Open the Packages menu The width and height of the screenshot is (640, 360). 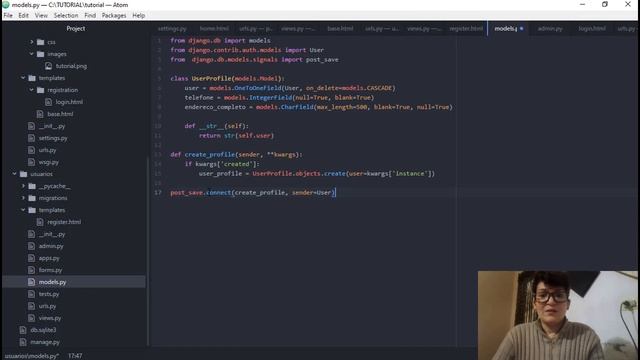click(x=114, y=16)
